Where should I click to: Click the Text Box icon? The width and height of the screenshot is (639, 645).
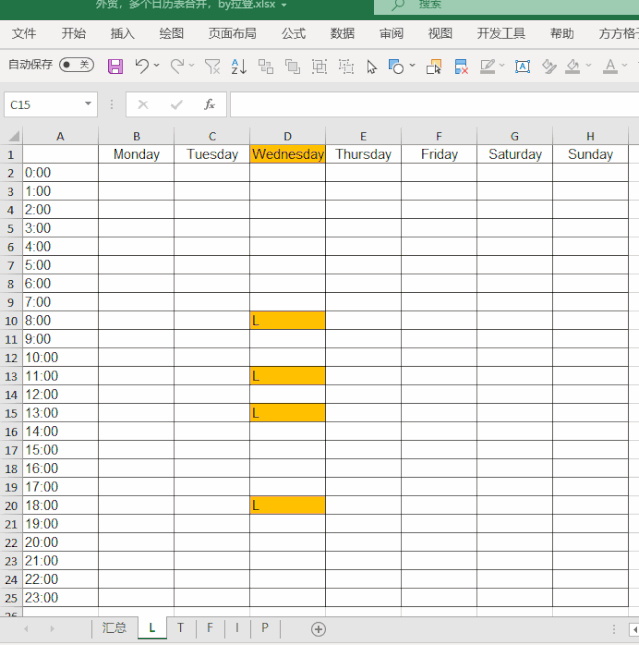pos(523,66)
